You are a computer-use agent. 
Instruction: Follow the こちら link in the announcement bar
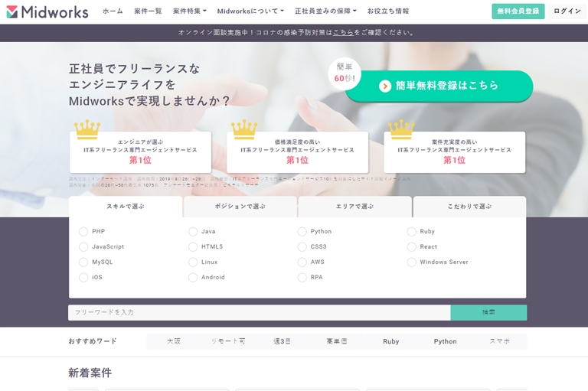[x=343, y=33]
